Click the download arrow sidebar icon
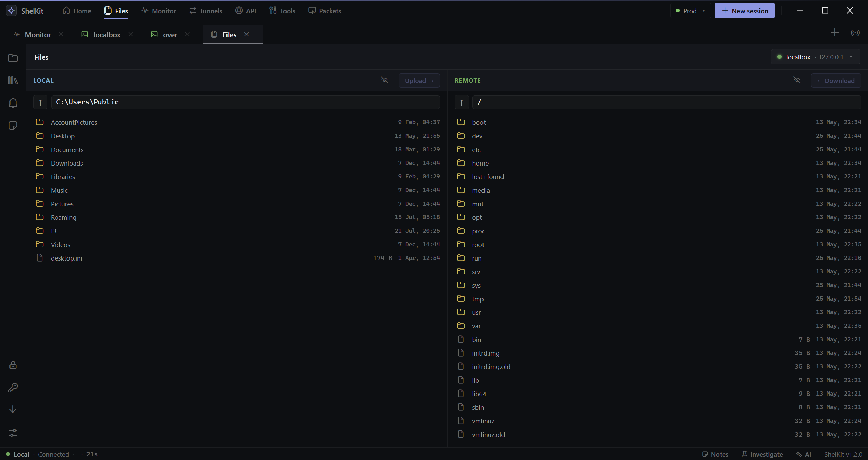 pos(13,410)
